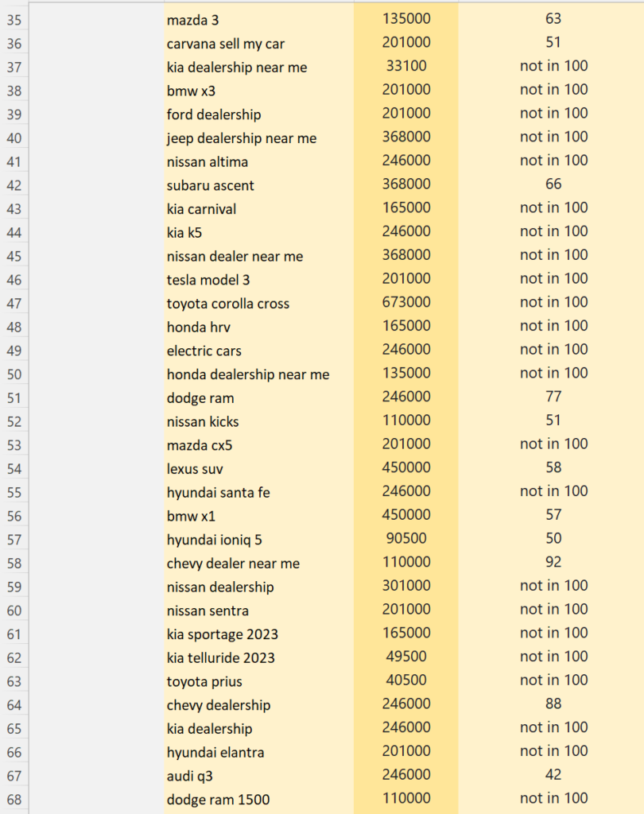Select the 'electric cars' cell
644x814 pixels.
(258, 351)
